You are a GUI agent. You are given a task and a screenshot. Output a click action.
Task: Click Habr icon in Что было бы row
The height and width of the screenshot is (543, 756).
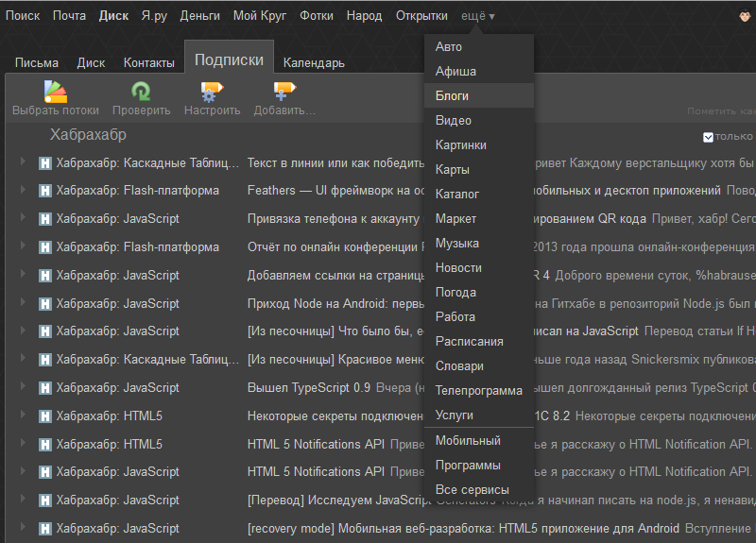44,331
